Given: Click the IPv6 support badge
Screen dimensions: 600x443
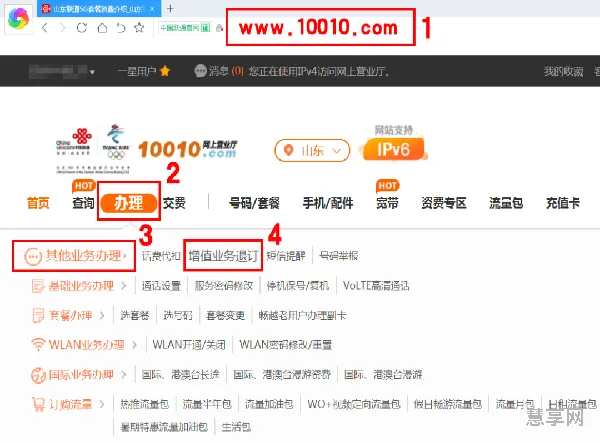Looking at the screenshot, I should point(393,149).
